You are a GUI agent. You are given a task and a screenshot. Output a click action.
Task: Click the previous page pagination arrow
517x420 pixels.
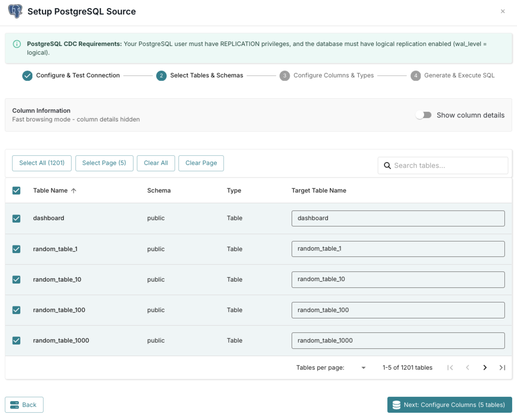point(467,368)
